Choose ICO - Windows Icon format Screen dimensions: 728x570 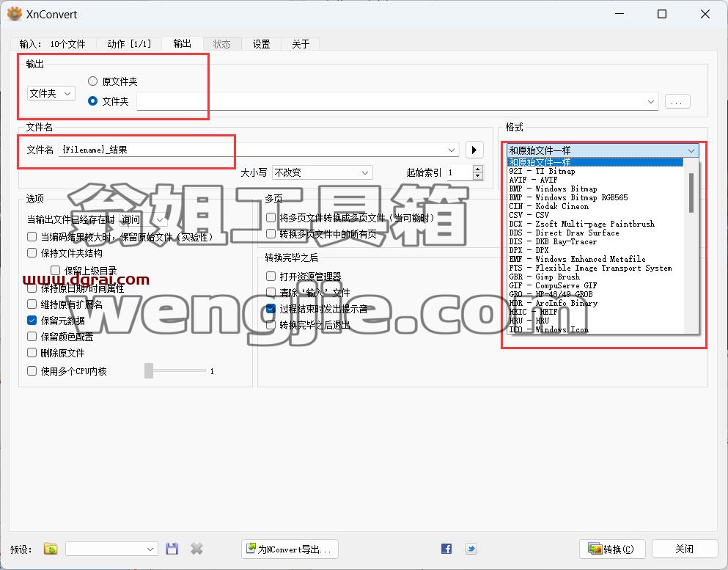tap(595, 329)
